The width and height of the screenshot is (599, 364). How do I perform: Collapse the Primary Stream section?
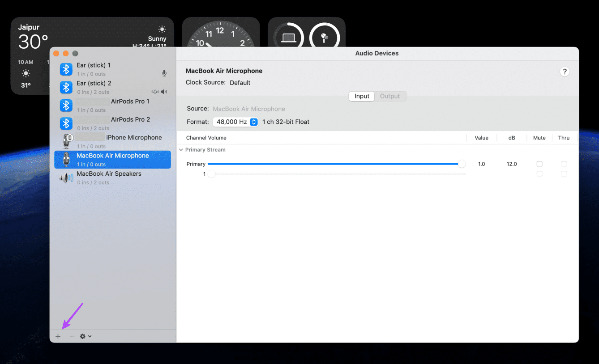tap(181, 150)
